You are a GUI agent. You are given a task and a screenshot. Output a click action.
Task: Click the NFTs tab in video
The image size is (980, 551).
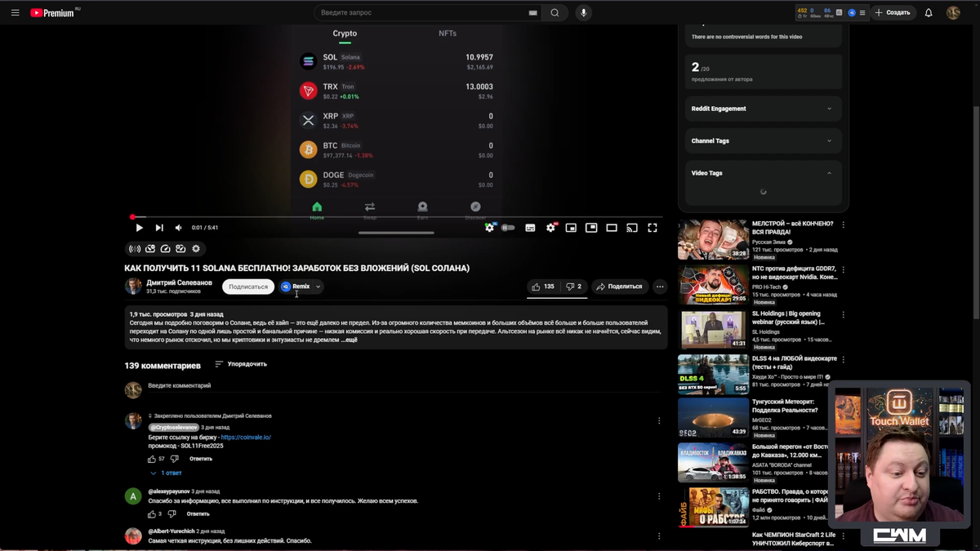pyautogui.click(x=448, y=33)
